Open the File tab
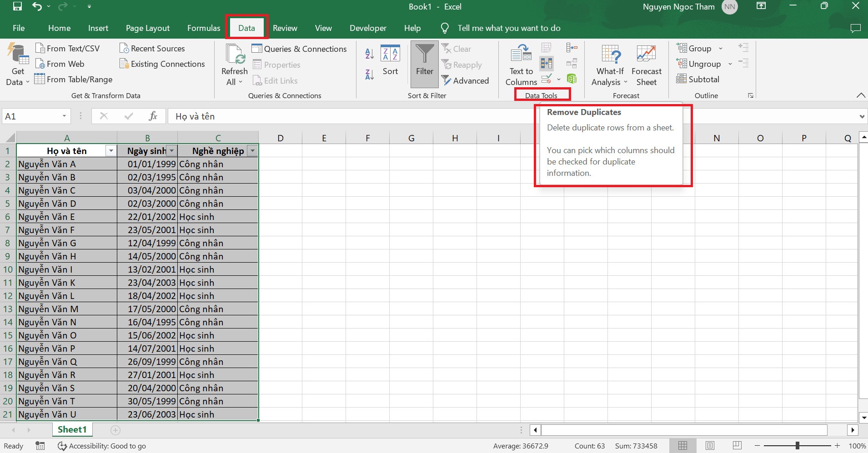Image resolution: width=868 pixels, height=453 pixels. click(19, 28)
